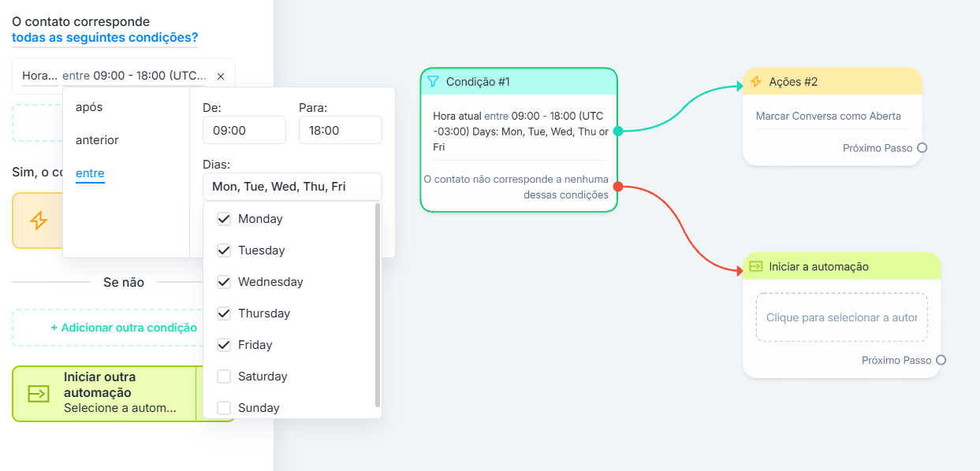Click Próximo Passo connector on Iniciar a automação
This screenshot has width=980, height=471.
(941, 361)
